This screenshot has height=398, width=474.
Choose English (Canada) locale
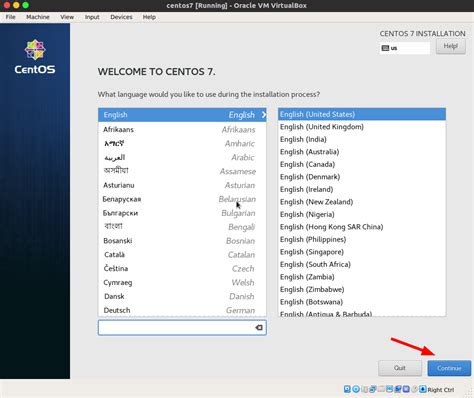coord(362,164)
